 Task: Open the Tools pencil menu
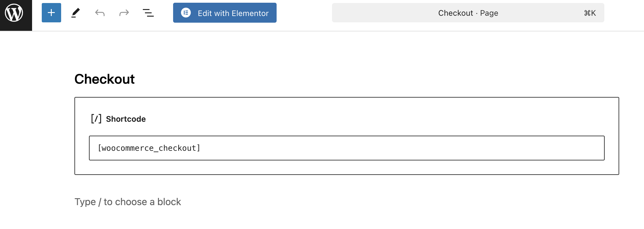(76, 13)
